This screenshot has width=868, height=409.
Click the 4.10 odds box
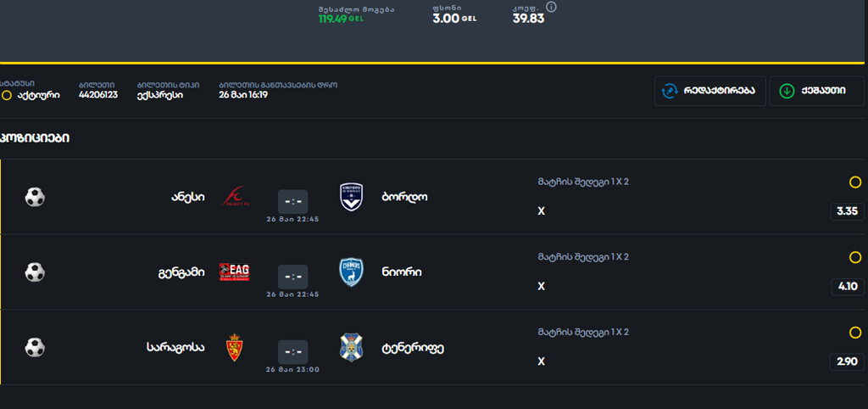tap(847, 287)
